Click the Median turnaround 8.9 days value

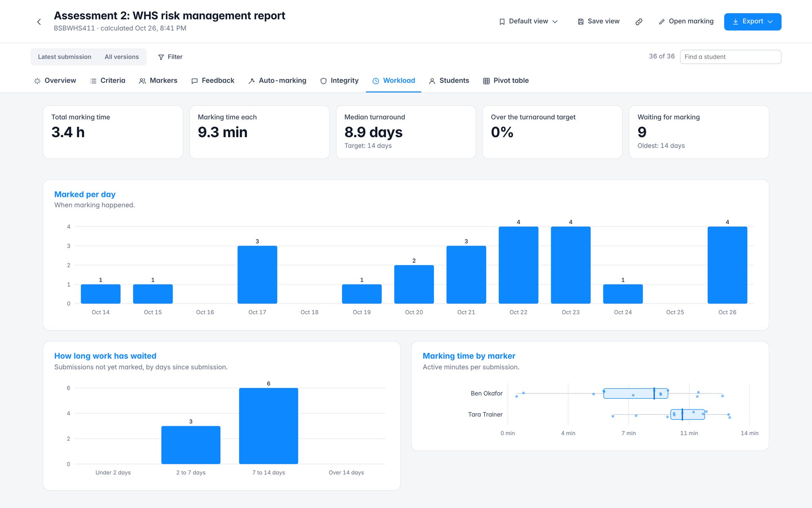pos(373,133)
